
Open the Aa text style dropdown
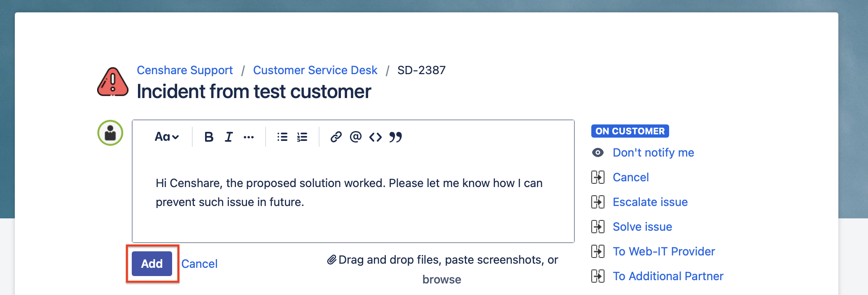(x=167, y=137)
